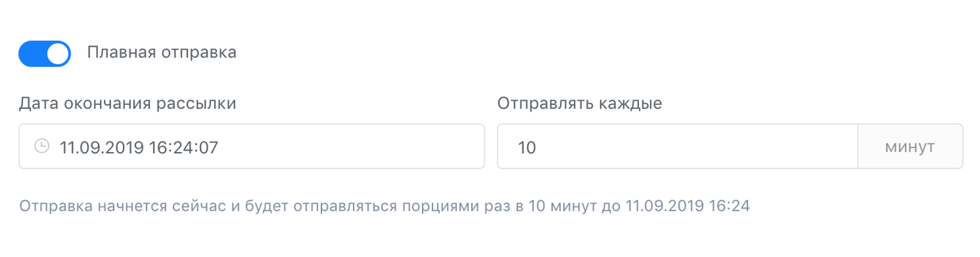Click the Дата окончания рассылки label
The width and height of the screenshot is (980, 257).
point(127,104)
